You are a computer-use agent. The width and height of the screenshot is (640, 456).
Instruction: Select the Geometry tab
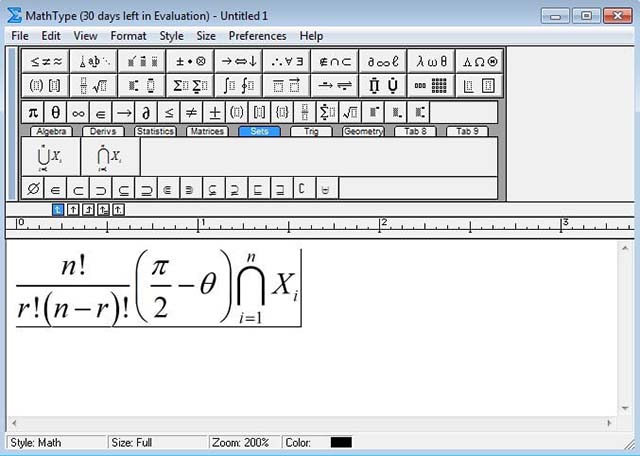(x=363, y=132)
